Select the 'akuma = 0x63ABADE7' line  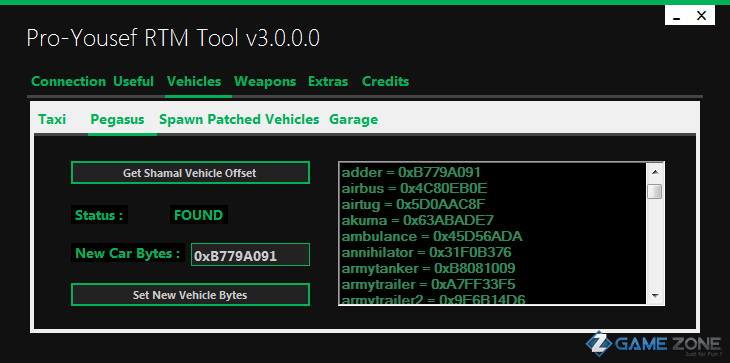click(418, 220)
